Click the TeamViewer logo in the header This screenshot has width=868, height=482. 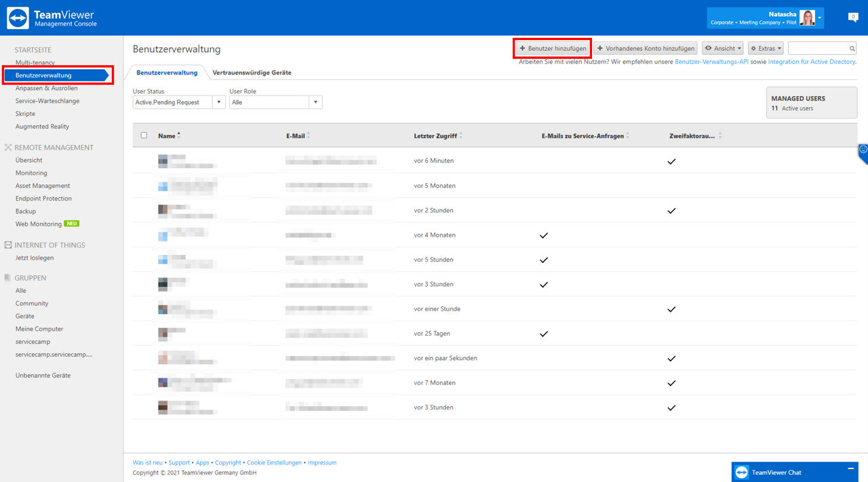18,18
